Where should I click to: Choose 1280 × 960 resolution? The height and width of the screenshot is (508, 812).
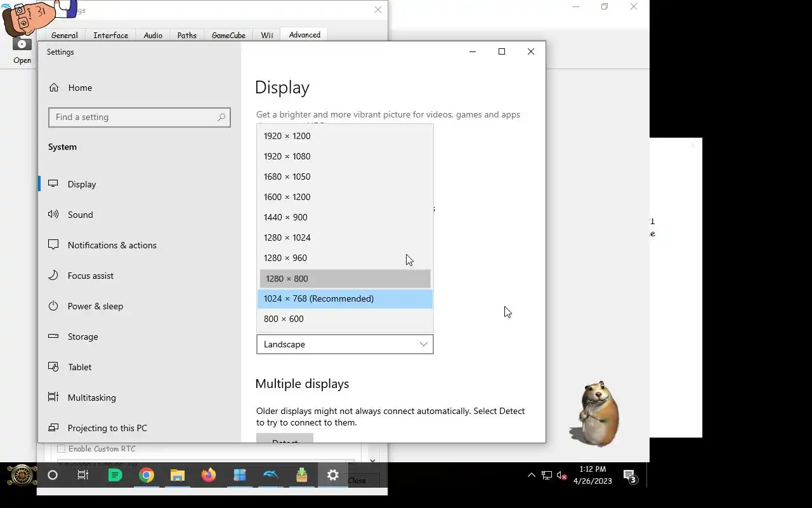click(344, 258)
